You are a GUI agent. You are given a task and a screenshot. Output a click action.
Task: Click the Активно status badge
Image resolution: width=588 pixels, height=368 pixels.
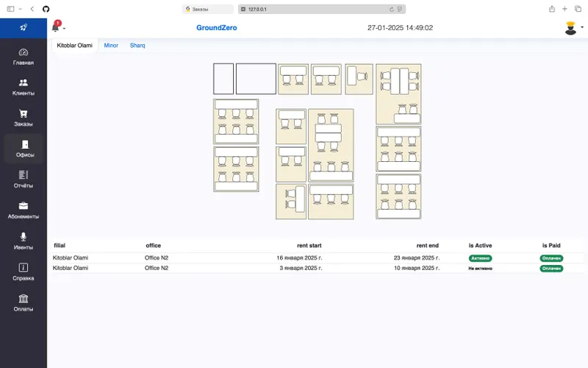[480, 258]
